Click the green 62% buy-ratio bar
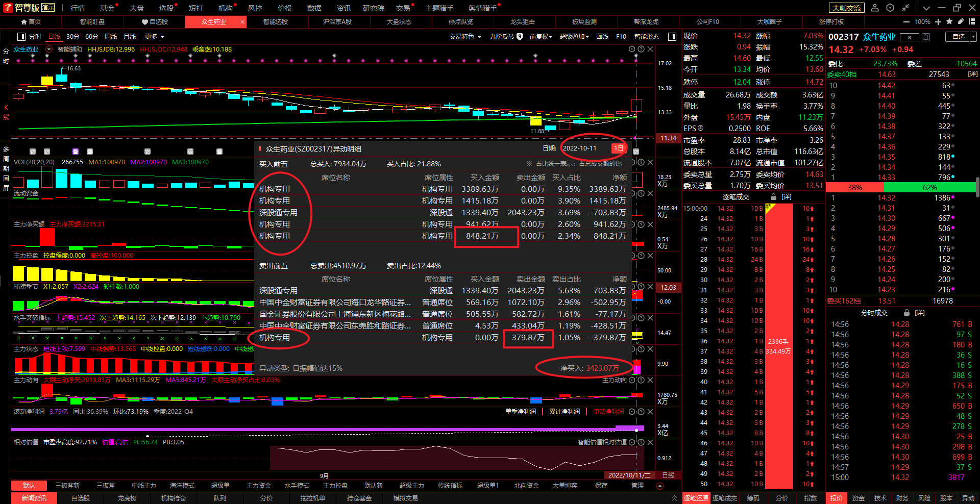Screen dimensions: 980x504 tap(929, 188)
